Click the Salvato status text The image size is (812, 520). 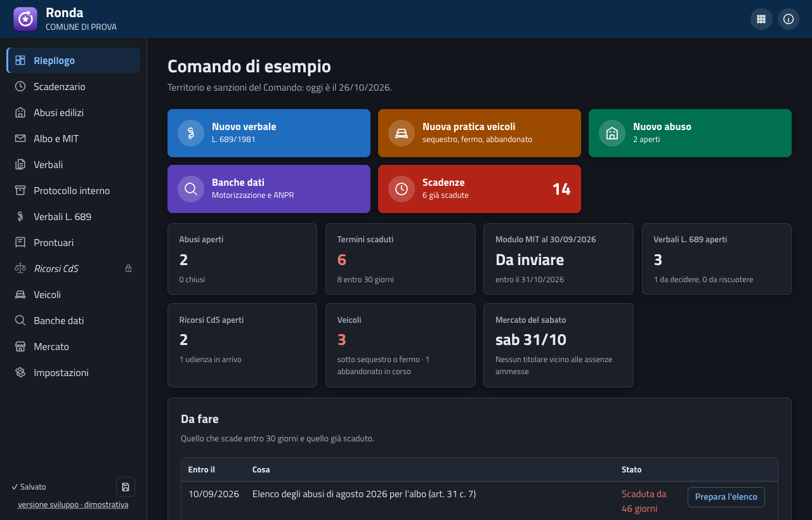[29, 486]
